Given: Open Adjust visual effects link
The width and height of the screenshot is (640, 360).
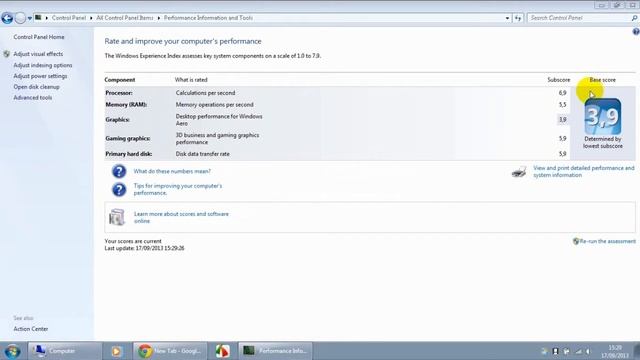Looking at the screenshot, I should coord(38,54).
